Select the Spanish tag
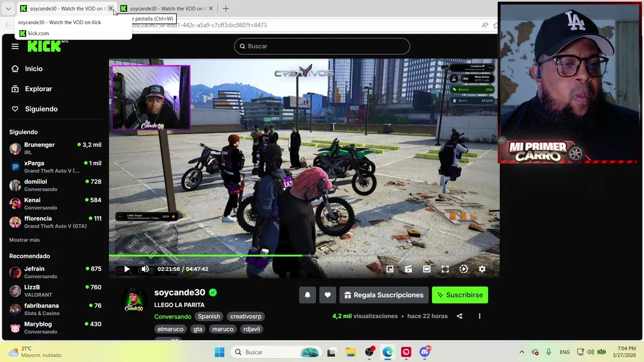644x362 pixels. point(209,316)
